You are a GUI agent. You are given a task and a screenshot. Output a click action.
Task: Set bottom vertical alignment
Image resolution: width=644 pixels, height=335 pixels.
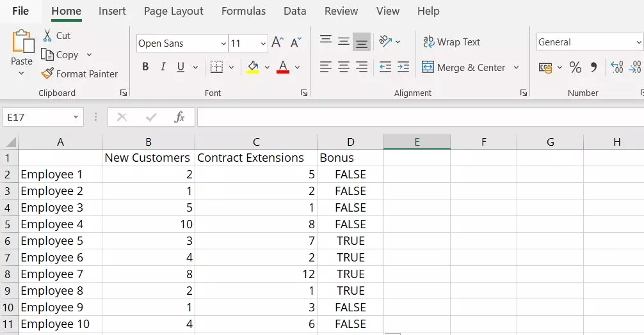pos(362,42)
